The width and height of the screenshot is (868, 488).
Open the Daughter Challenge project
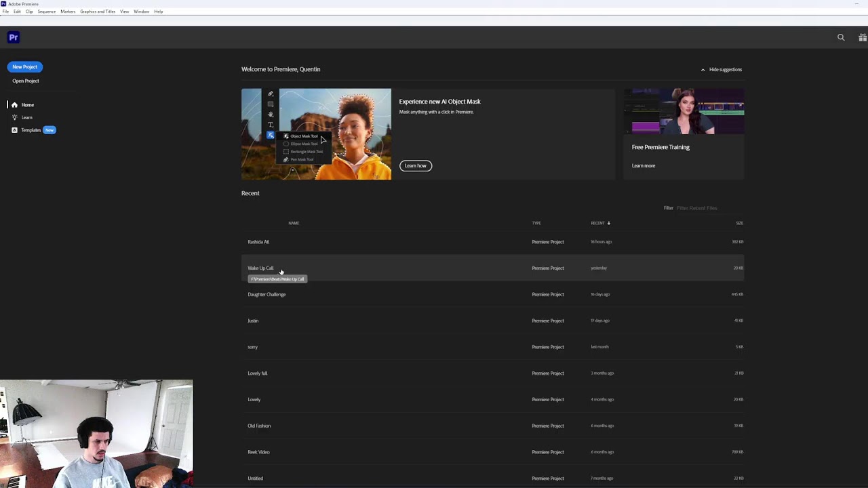(492, 295)
